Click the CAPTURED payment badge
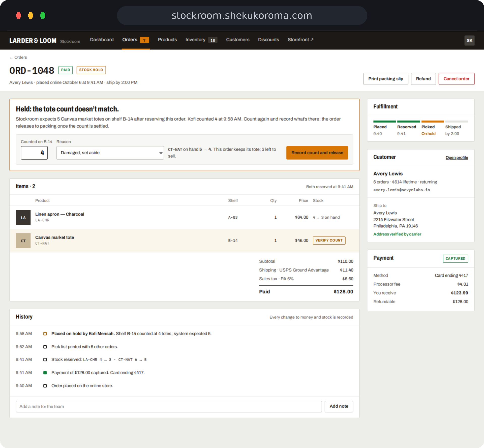Screen dimensions: 484x448 tap(455, 258)
